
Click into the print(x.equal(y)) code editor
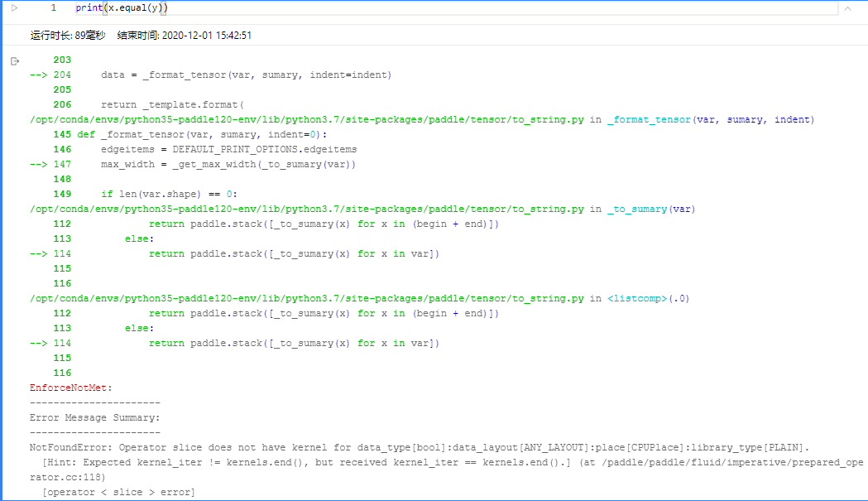point(456,7)
